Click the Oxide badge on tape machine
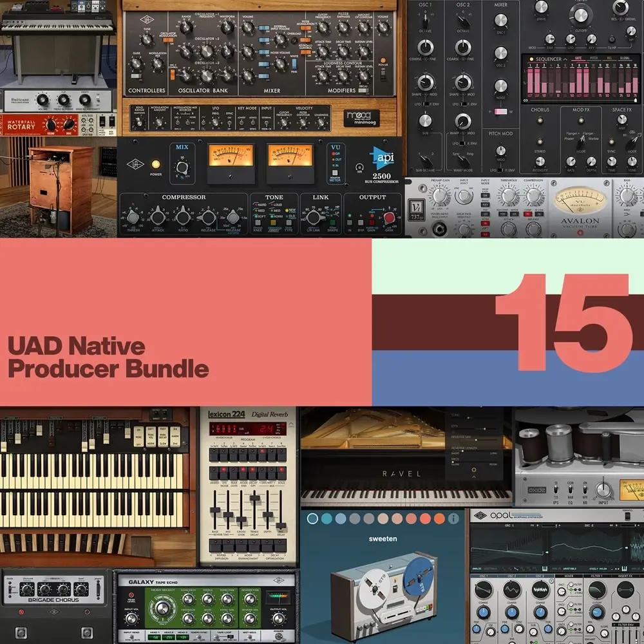Screen dimensions: 644x644 tap(537, 489)
